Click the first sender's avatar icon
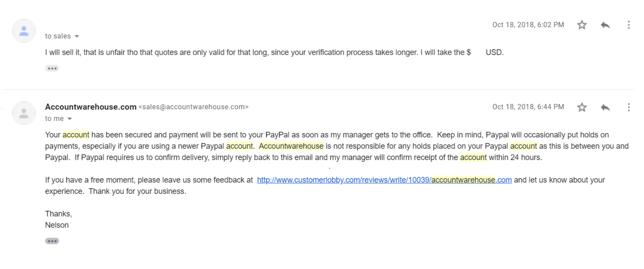Viewport: 644px width, 269px height. [24, 31]
